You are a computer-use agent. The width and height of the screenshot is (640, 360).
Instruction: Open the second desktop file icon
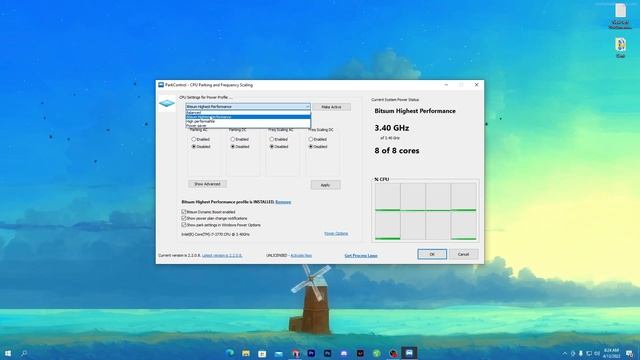pos(620,47)
